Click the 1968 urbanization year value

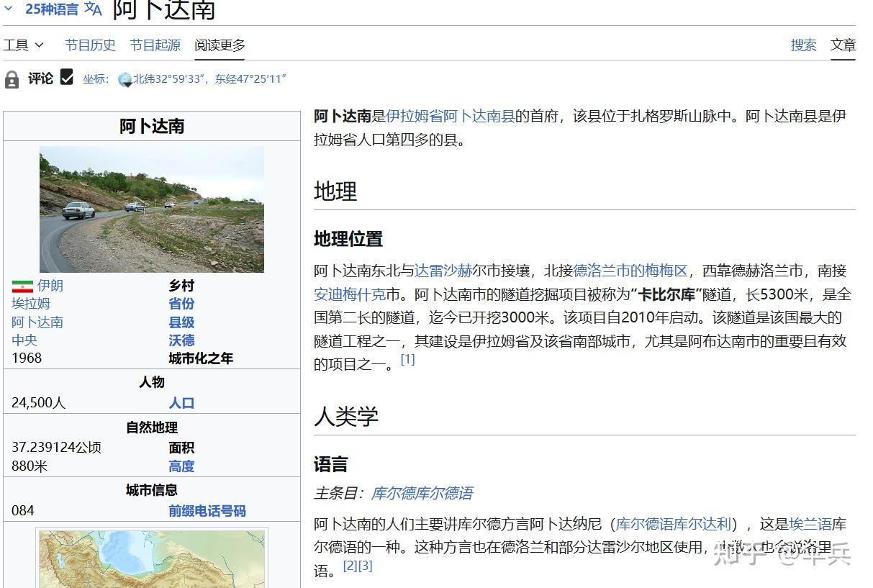coord(27,358)
